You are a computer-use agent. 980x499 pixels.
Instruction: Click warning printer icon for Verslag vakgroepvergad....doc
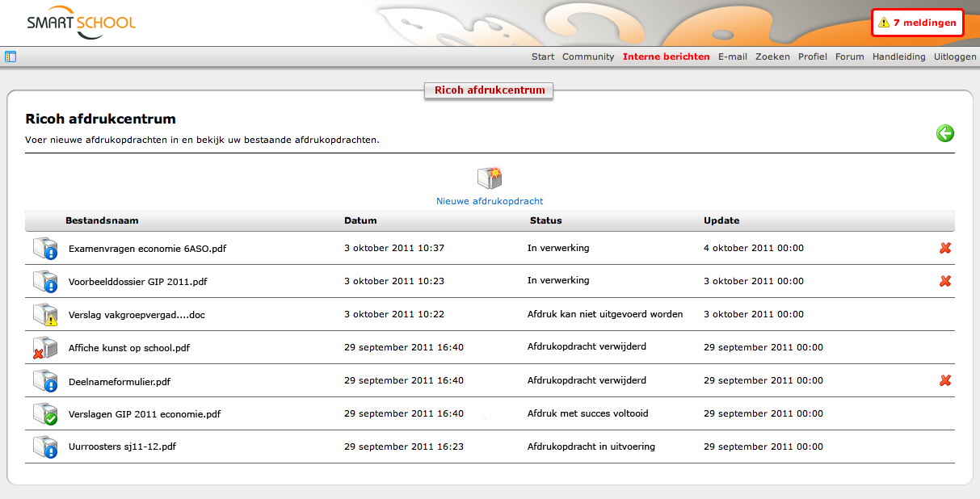(x=45, y=314)
